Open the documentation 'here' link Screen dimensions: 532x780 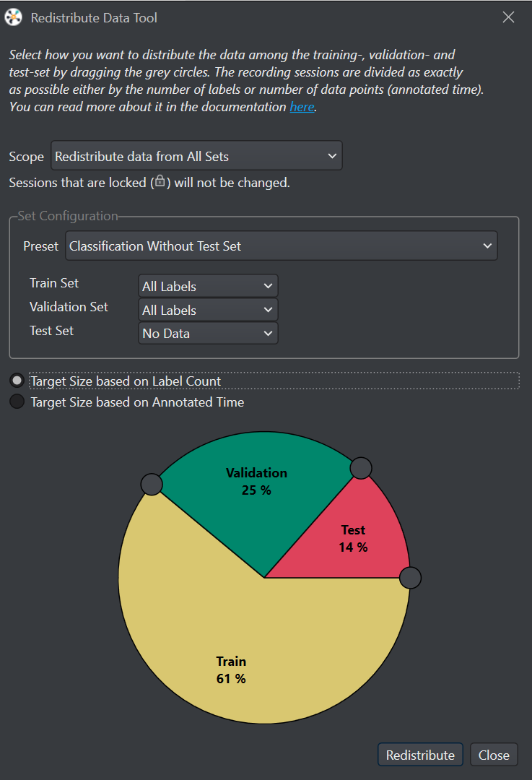pyautogui.click(x=302, y=107)
